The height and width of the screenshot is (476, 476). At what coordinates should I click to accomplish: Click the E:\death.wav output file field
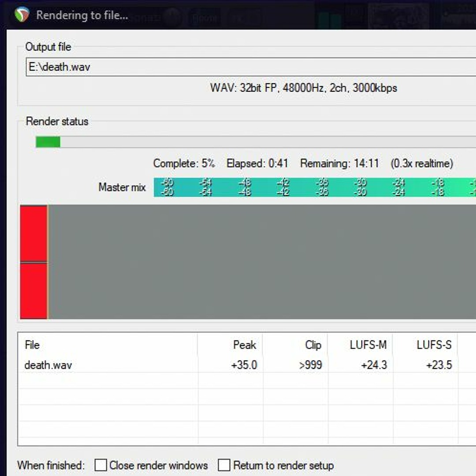(x=247, y=67)
